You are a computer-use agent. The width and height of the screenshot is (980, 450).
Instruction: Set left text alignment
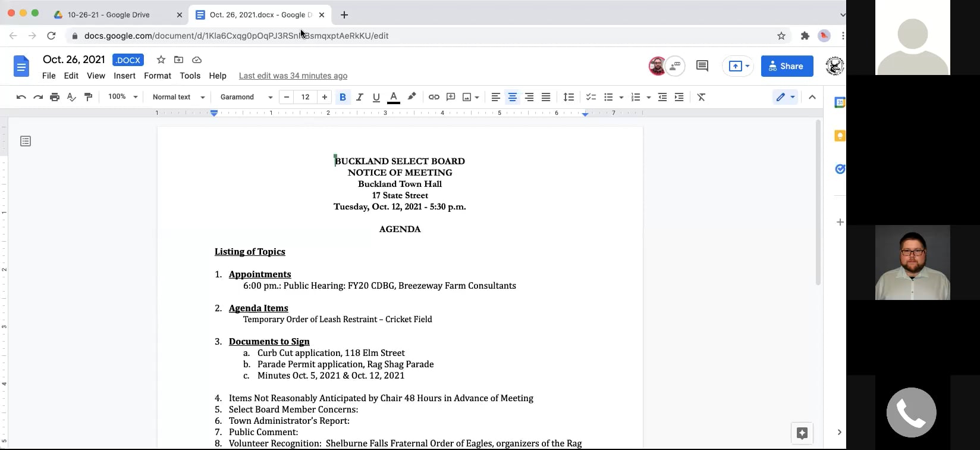pos(495,97)
